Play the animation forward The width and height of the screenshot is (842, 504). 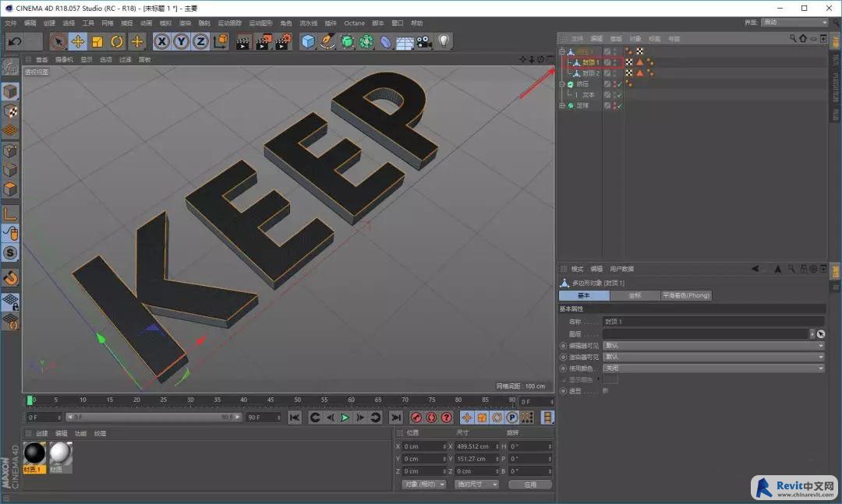tap(345, 418)
